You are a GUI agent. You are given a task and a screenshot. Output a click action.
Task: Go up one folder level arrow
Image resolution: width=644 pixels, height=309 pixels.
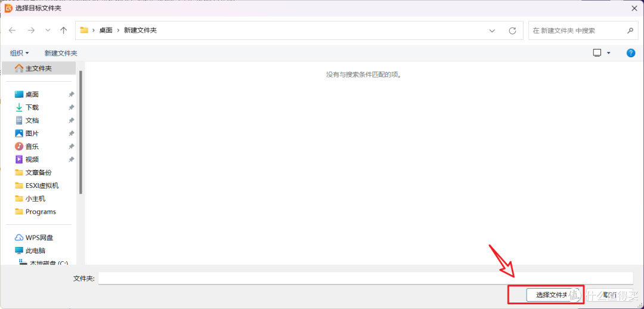tap(63, 30)
